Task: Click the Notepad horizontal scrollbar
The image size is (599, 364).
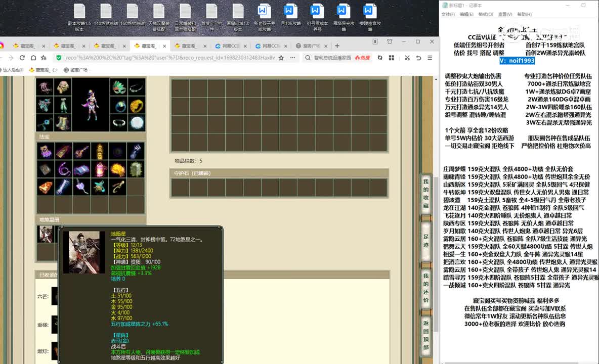Action: pos(512,362)
